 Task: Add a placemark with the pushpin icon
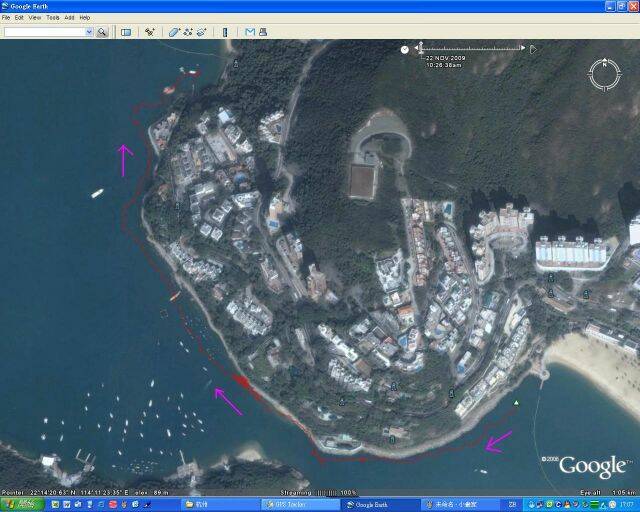(150, 32)
